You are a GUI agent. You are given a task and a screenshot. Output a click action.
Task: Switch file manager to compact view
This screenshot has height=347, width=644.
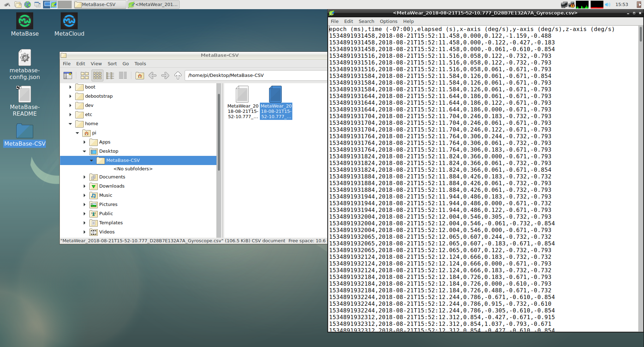coord(110,75)
